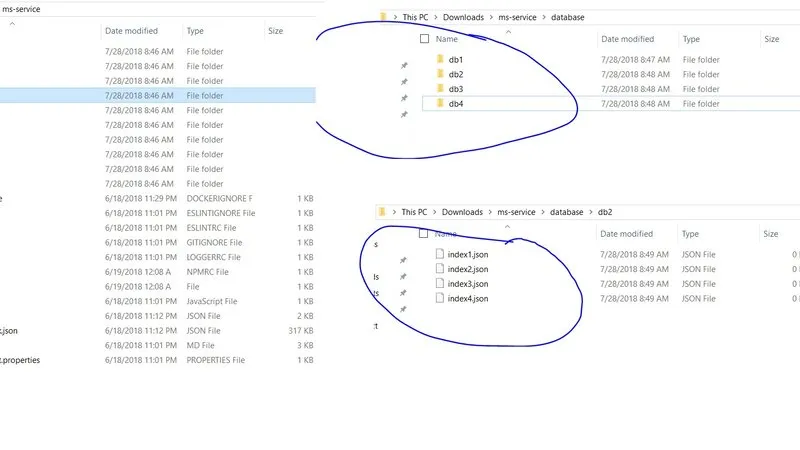Image resolution: width=800 pixels, height=450 pixels.
Task: Expand chevron after database in db2 window path
Action: coord(591,212)
